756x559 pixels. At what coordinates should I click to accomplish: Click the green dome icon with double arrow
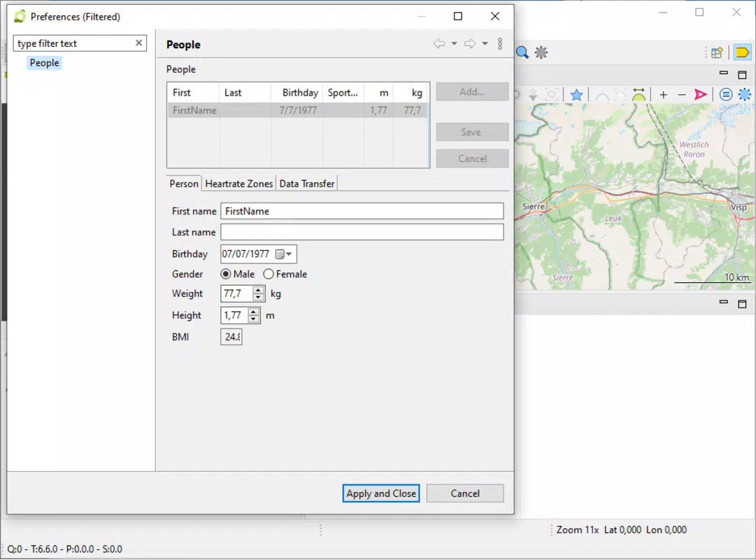point(639,94)
